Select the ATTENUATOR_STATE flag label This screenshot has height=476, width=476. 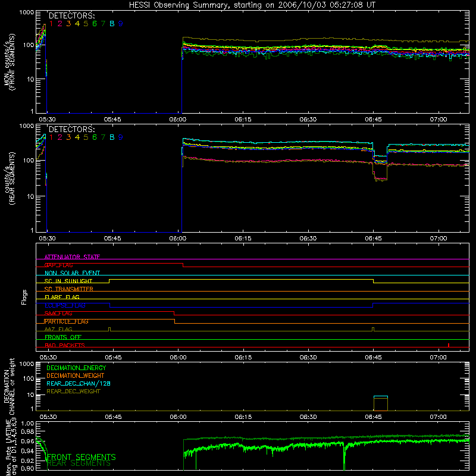tap(72, 257)
